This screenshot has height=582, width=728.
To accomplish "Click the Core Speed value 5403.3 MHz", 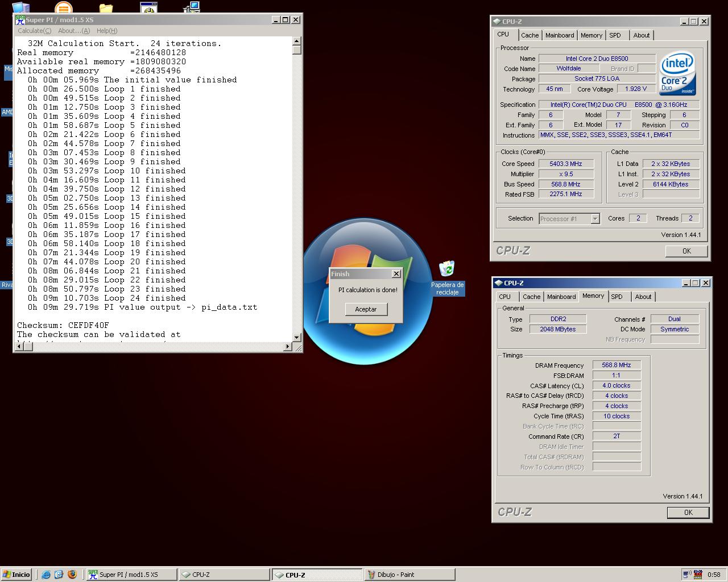I will click(x=566, y=164).
